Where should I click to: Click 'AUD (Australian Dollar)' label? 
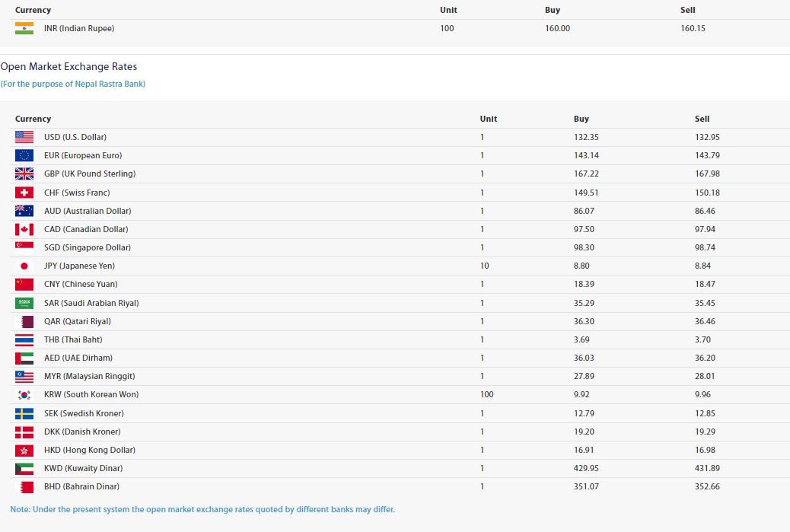(88, 211)
